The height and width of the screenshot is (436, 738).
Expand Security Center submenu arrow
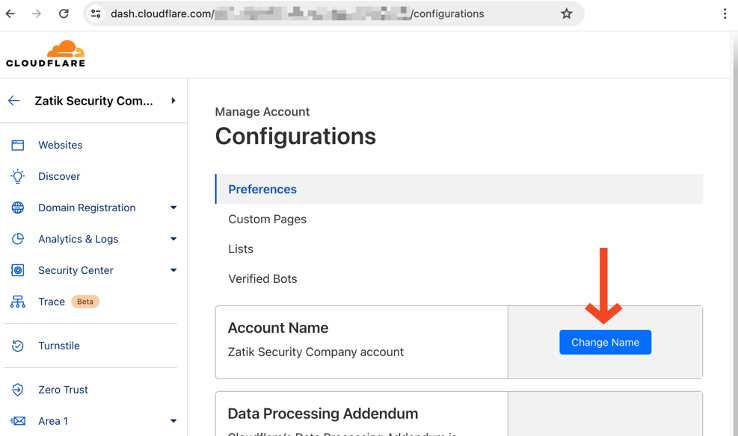pos(173,270)
